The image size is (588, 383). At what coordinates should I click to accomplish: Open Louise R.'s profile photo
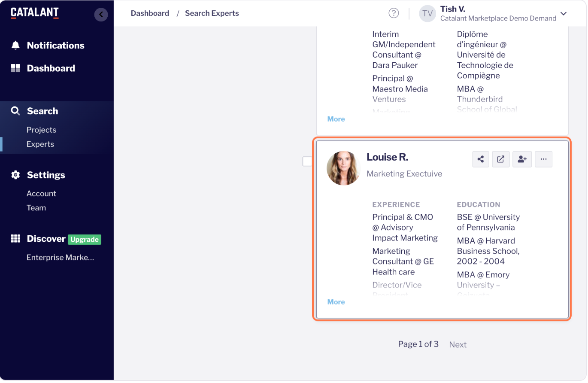tap(343, 168)
